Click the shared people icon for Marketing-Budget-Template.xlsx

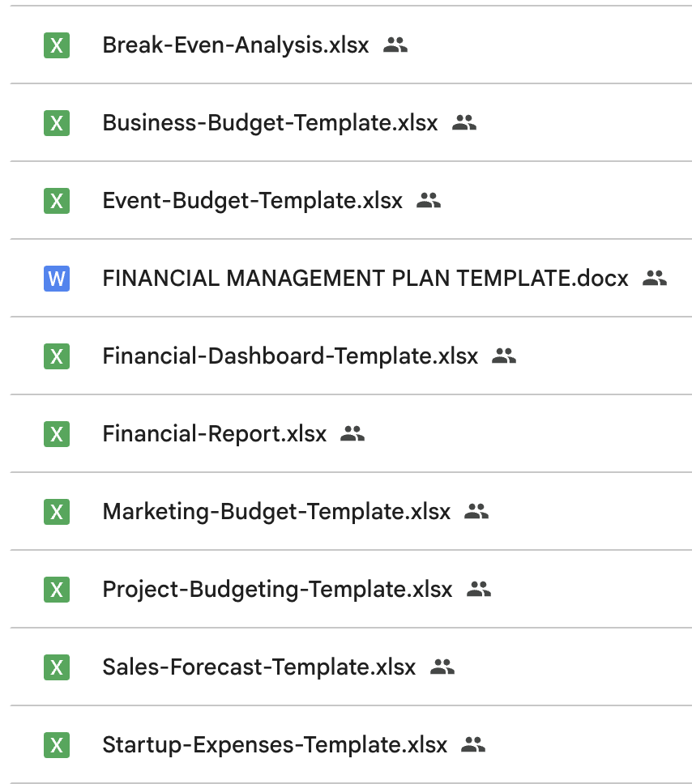(x=476, y=512)
